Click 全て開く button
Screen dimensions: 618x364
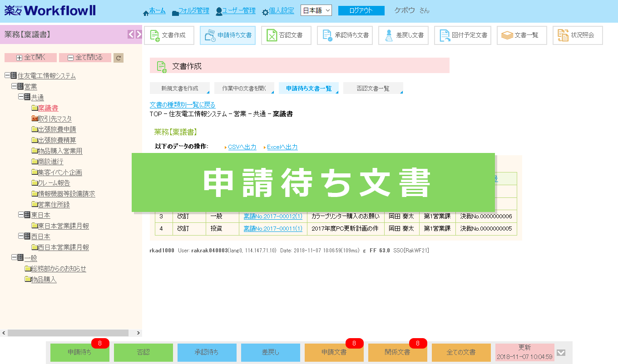[x=30, y=58]
